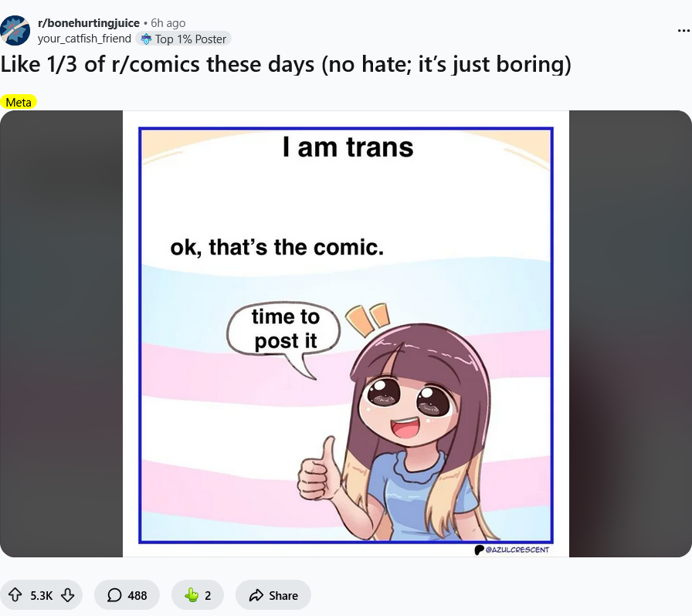Visit your_catfish_friend's user profile

[x=84, y=39]
